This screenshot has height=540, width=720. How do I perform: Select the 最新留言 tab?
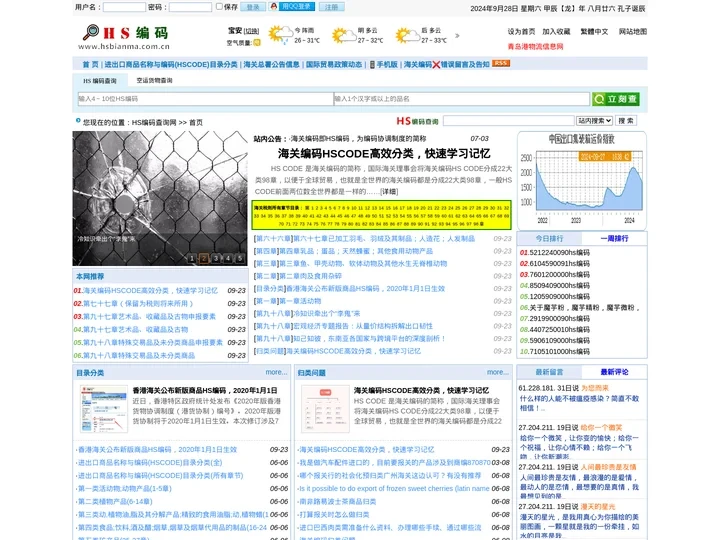549,372
